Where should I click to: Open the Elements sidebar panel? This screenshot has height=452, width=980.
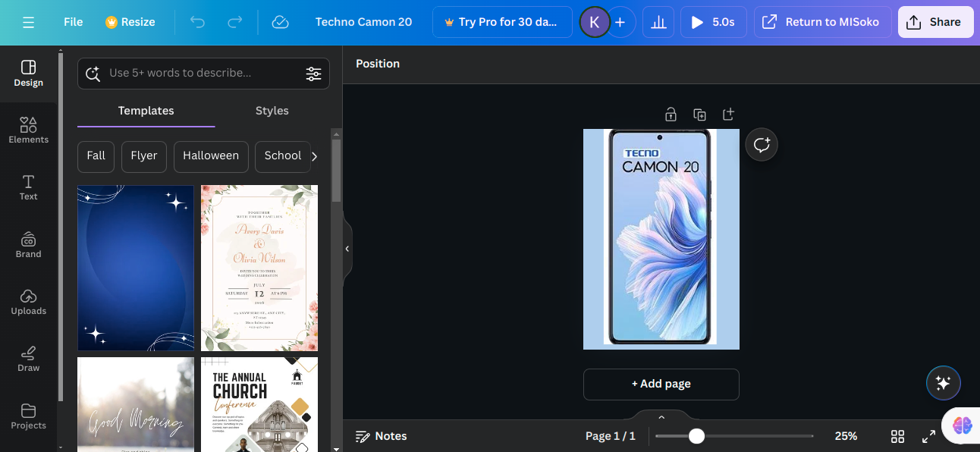[28, 130]
